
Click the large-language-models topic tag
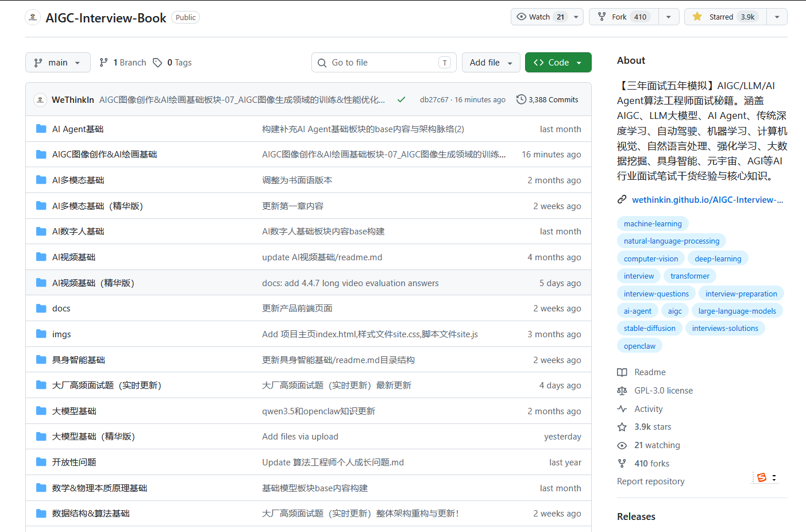point(737,311)
